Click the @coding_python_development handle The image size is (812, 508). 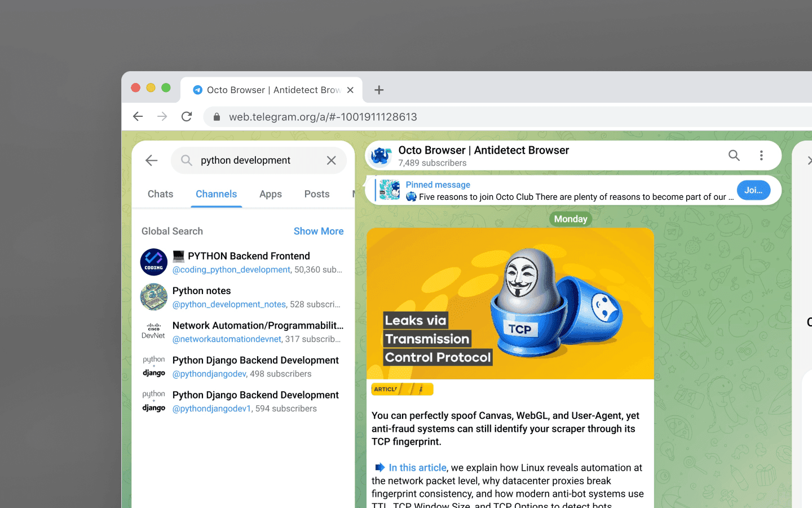click(231, 270)
